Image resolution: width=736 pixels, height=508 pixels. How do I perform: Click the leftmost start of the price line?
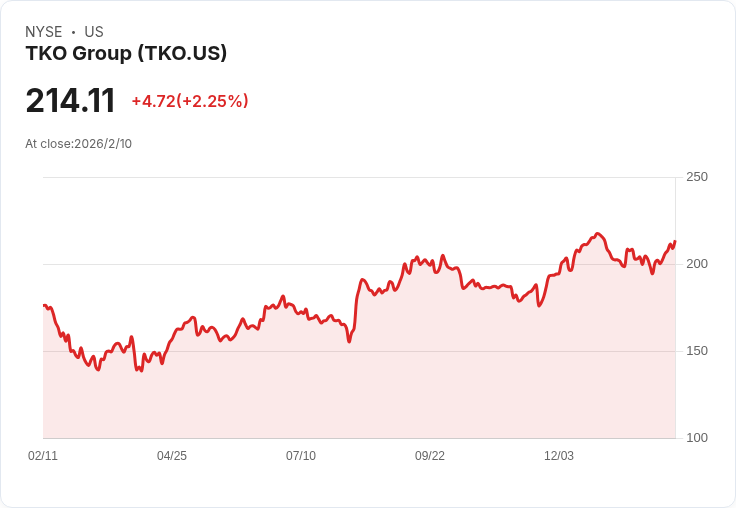click(x=44, y=305)
